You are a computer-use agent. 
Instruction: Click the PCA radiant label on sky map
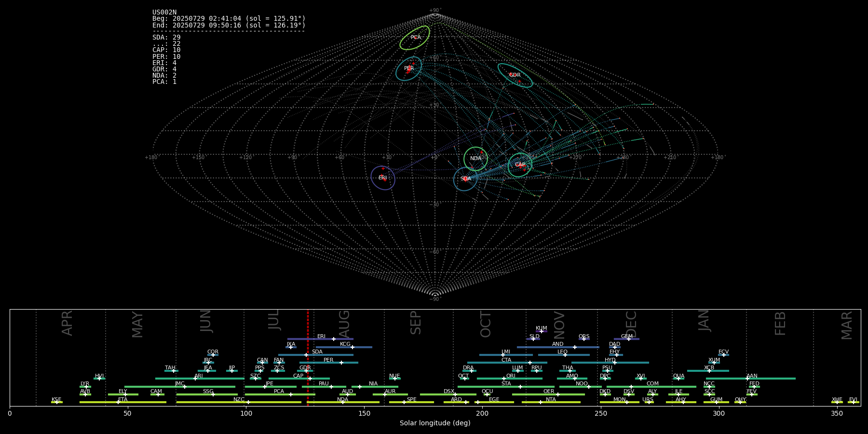[416, 37]
